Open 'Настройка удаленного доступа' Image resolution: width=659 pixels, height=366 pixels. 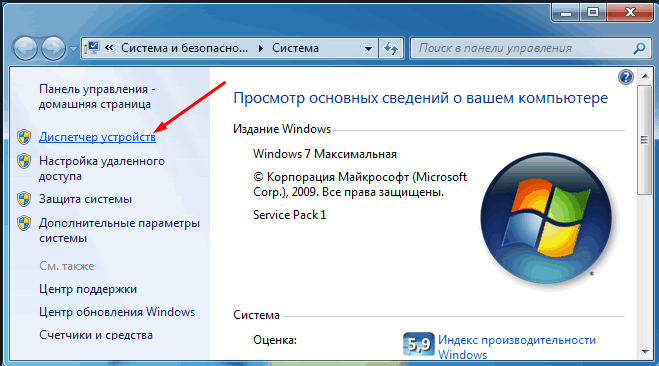(x=102, y=169)
